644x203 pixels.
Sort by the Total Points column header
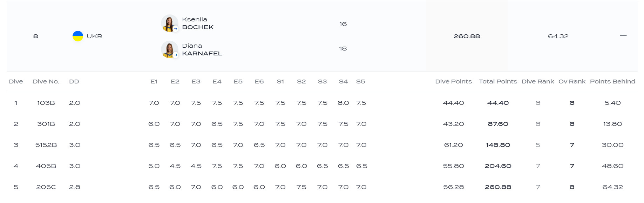click(x=498, y=82)
